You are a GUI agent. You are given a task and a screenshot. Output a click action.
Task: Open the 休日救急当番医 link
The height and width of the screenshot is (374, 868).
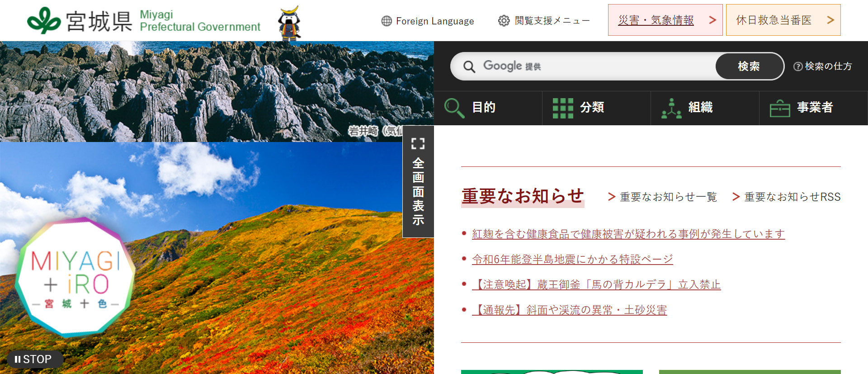783,20
